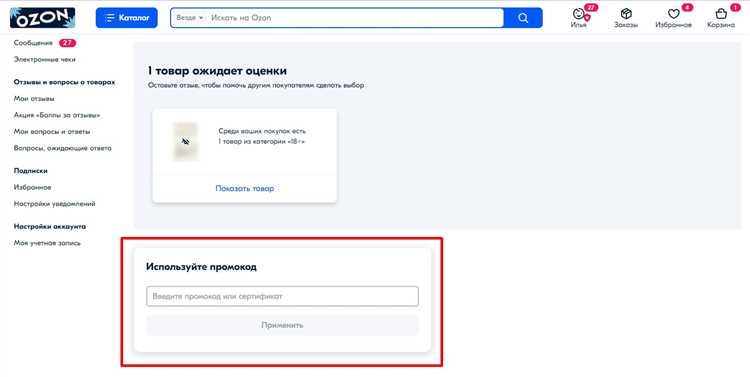The image size is (750, 377).
Task: Focus the Искать на Ozon search field
Action: (355, 18)
